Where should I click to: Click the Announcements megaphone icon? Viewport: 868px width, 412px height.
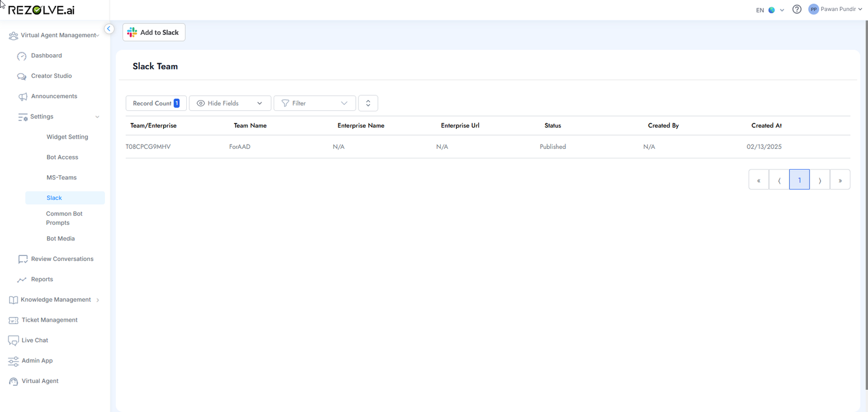tap(22, 97)
